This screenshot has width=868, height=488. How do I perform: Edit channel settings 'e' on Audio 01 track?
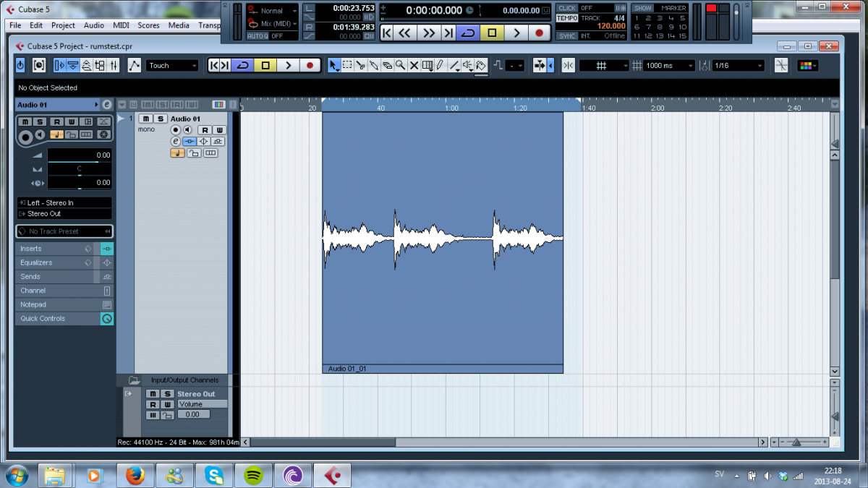[176, 141]
